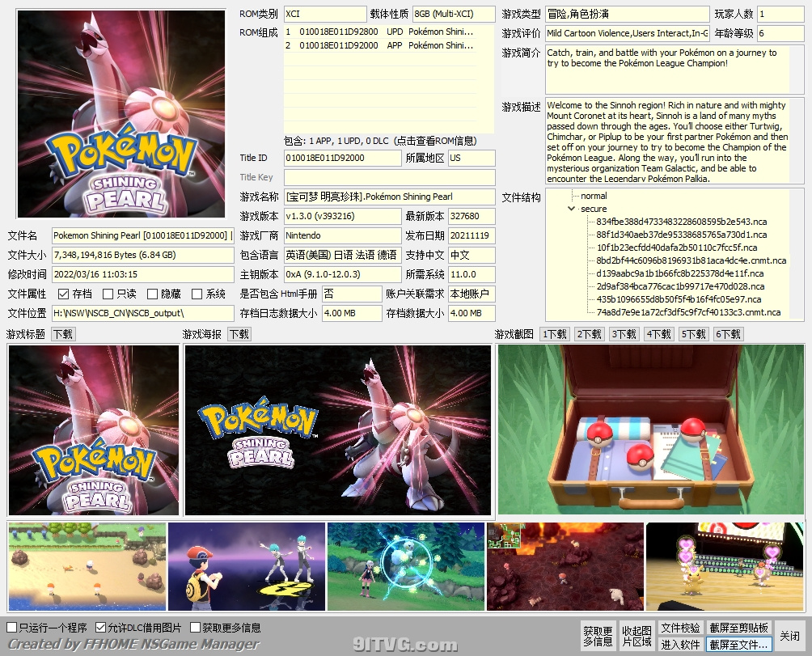
Task: Click the ROM类别 XCI field
Action: (325, 14)
